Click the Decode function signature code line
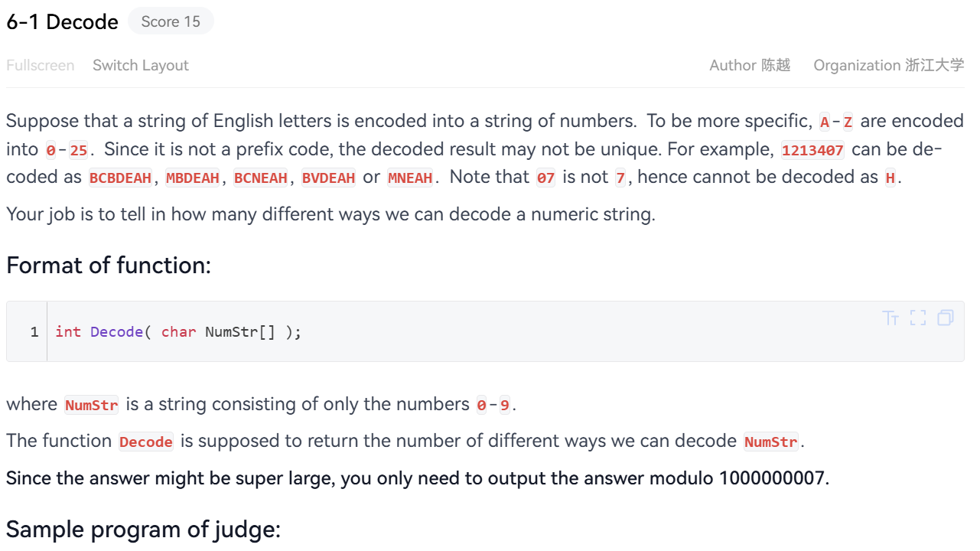 (178, 331)
